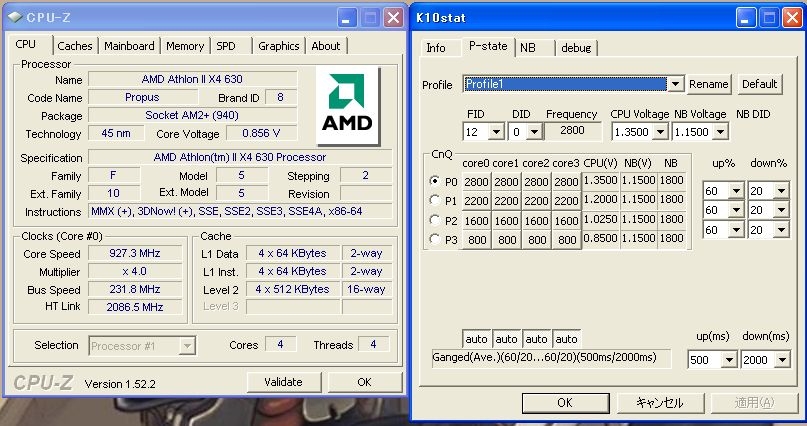Close the CPU-Z window

(393, 18)
